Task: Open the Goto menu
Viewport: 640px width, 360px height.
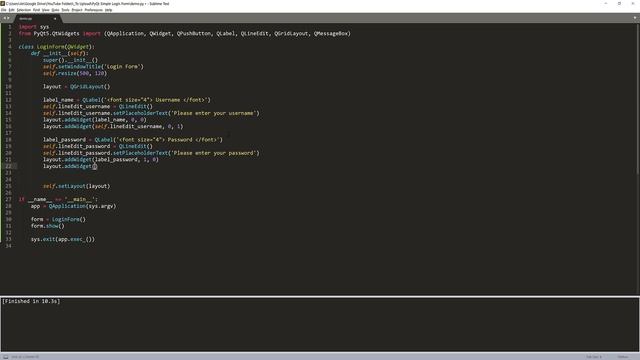Action: point(56,10)
